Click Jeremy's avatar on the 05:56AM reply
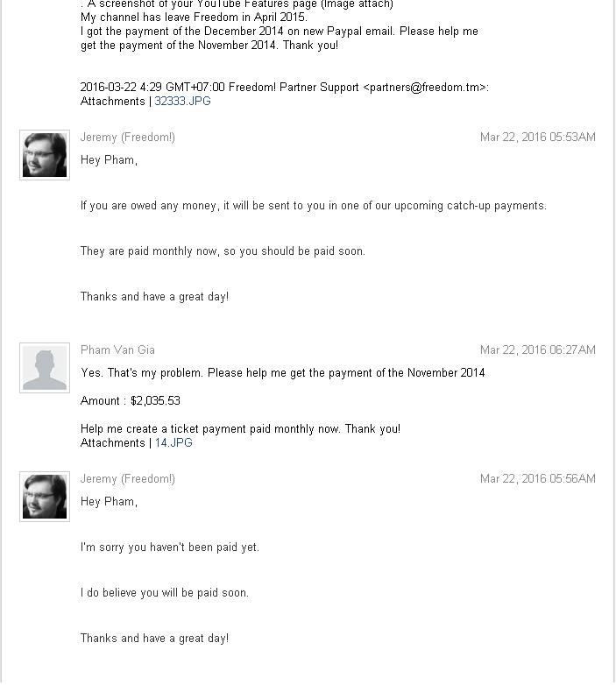The height and width of the screenshot is (685, 616). pyautogui.click(x=45, y=497)
